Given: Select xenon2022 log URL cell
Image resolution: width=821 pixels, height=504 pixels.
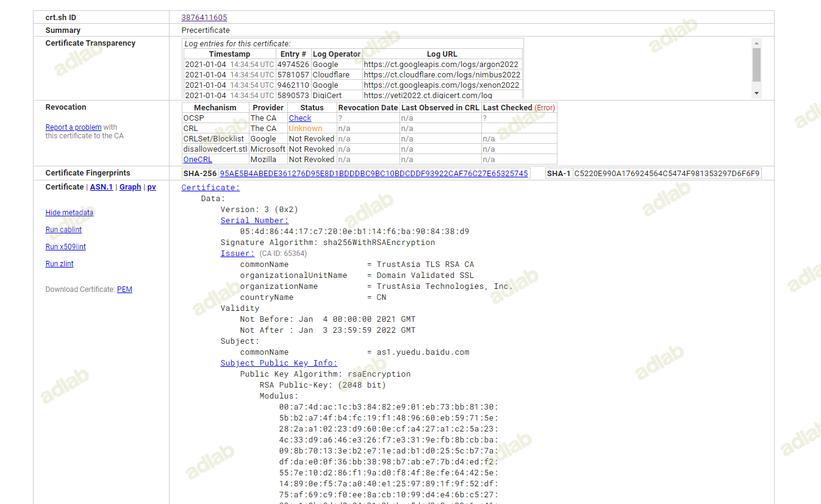Looking at the screenshot, I should pos(442,85).
